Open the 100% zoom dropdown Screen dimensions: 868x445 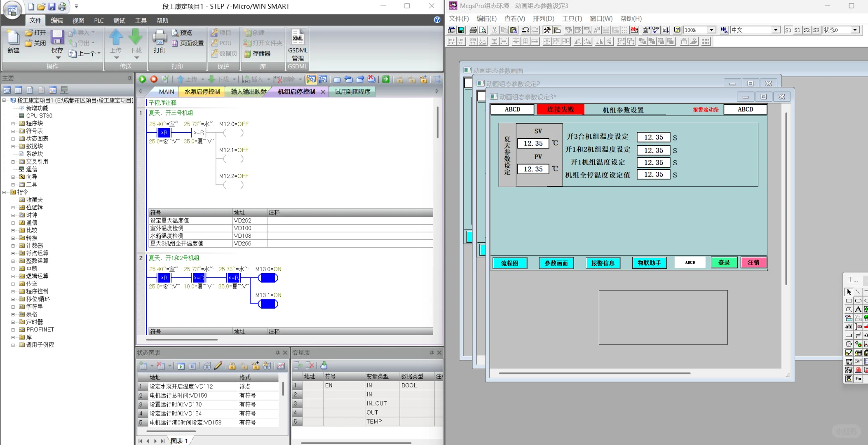pyautogui.click(x=711, y=30)
